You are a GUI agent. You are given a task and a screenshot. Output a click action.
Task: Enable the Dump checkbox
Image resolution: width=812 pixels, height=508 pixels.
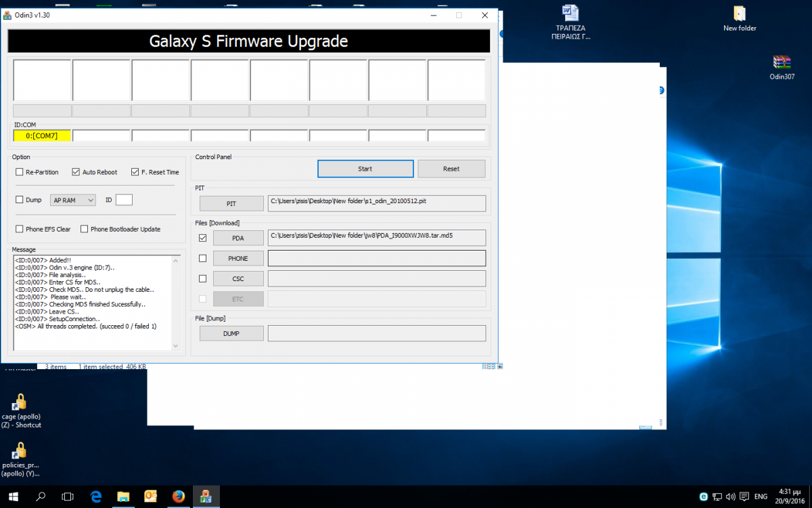20,200
